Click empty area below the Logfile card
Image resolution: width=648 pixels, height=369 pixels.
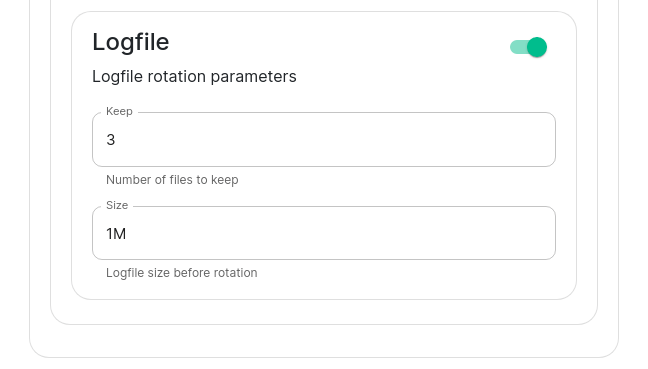(x=324, y=312)
